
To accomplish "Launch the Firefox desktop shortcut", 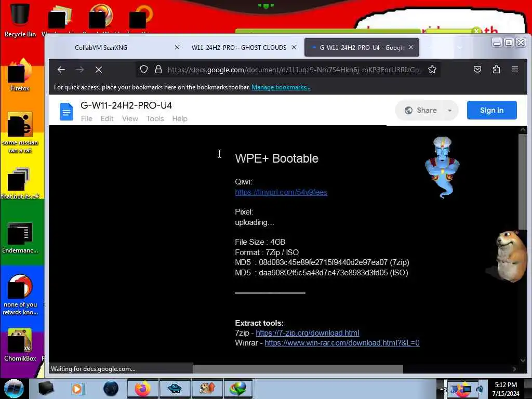I will (20, 75).
